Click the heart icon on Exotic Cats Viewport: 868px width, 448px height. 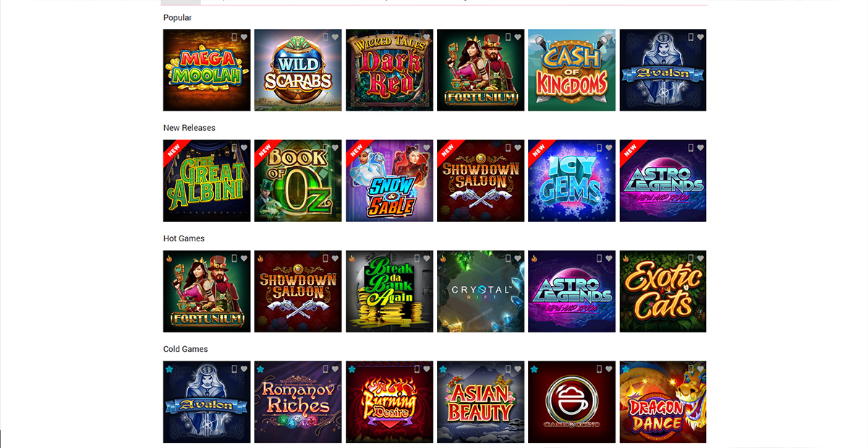[x=700, y=258]
